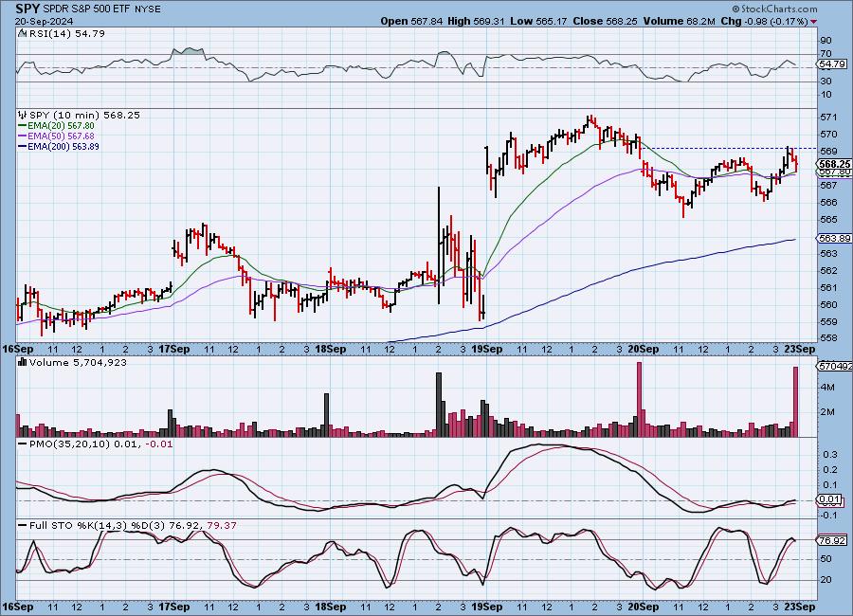Viewport: 853px width, 616px height.
Task: Click the PMO(35,20,10) 0.01, -0.01 label
Action: click(100, 444)
